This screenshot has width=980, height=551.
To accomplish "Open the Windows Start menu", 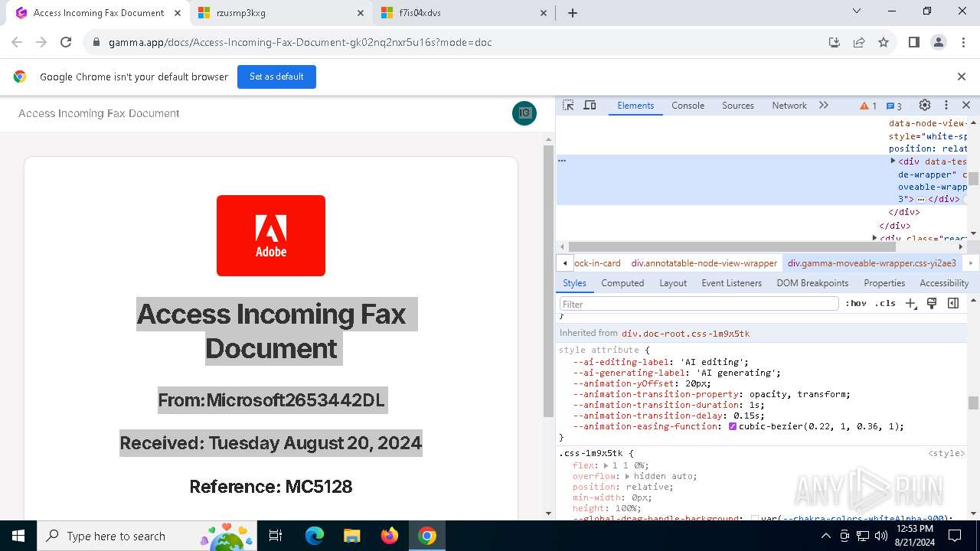I will (18, 536).
